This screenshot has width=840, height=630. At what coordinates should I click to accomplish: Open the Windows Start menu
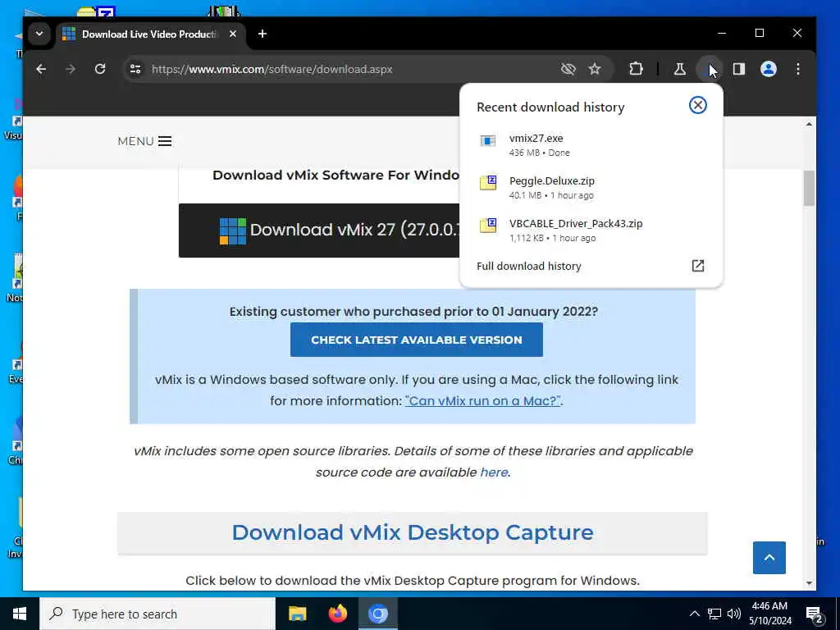point(20,614)
